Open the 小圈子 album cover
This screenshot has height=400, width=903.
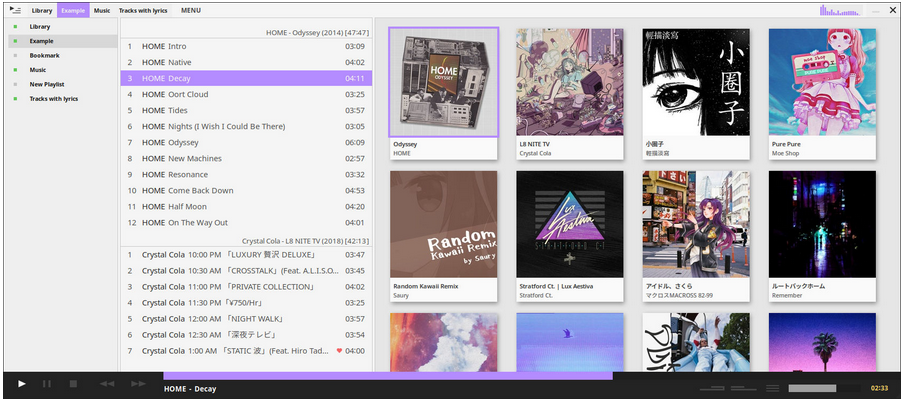click(696, 82)
